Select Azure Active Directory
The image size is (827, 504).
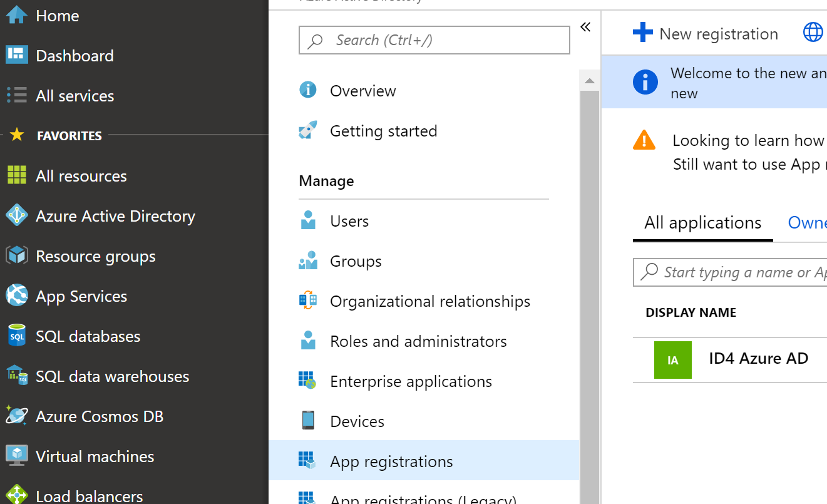pos(115,215)
